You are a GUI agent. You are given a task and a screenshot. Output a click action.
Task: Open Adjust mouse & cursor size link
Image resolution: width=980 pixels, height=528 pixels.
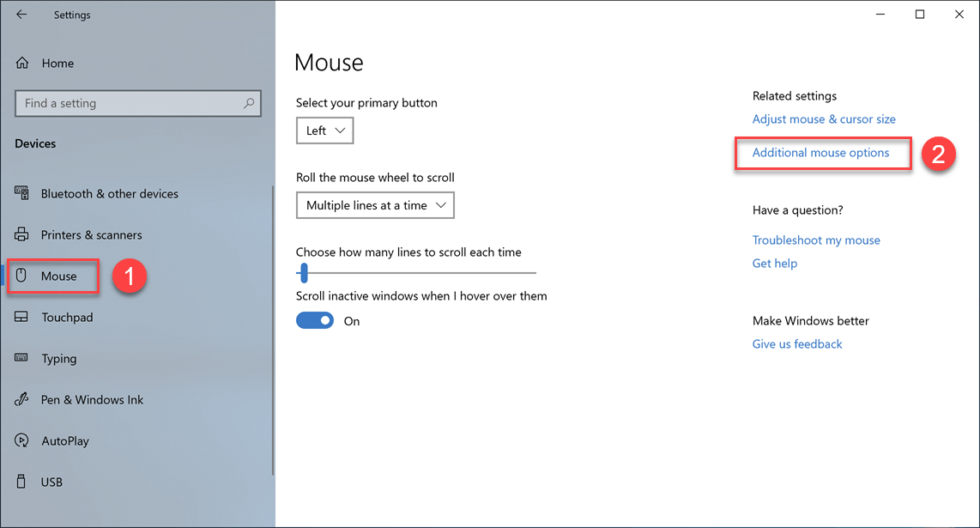(x=824, y=118)
